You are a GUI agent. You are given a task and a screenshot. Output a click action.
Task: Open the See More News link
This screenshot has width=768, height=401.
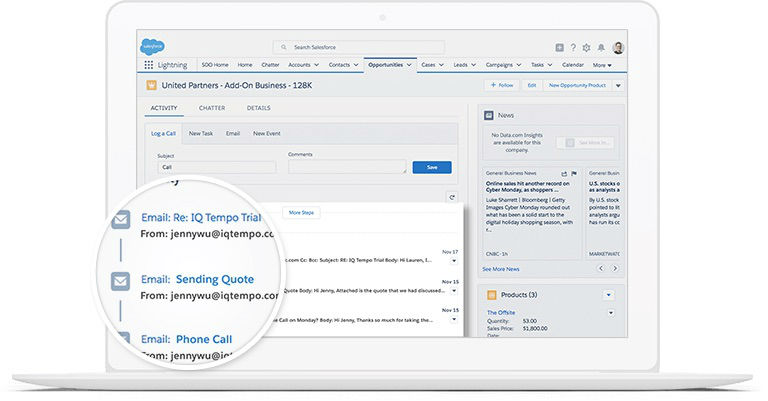(500, 269)
